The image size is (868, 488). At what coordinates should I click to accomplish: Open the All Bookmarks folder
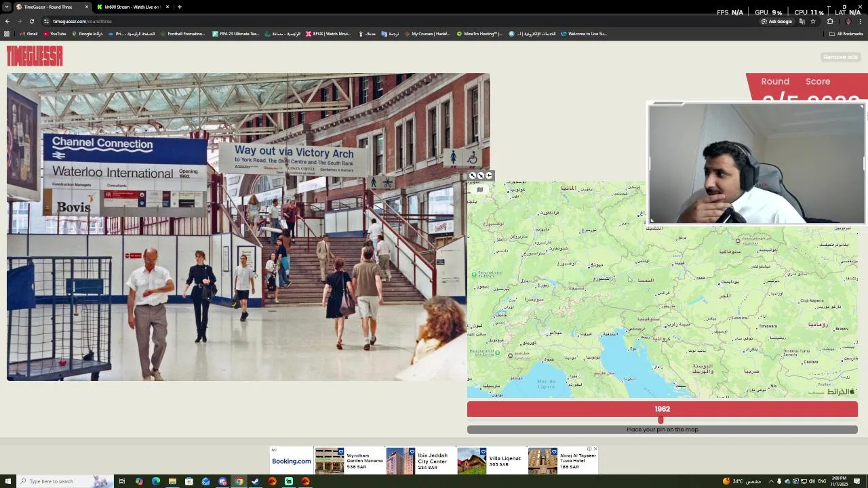pyautogui.click(x=846, y=33)
